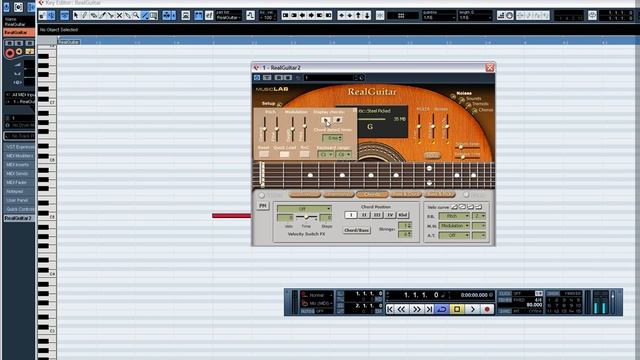Open the P.B. Pitch dropdown

click(454, 216)
